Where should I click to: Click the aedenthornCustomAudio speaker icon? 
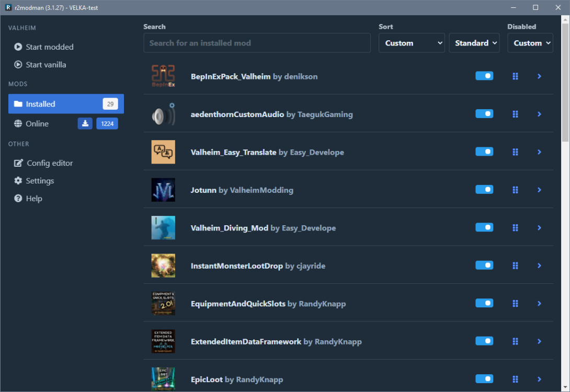point(163,114)
